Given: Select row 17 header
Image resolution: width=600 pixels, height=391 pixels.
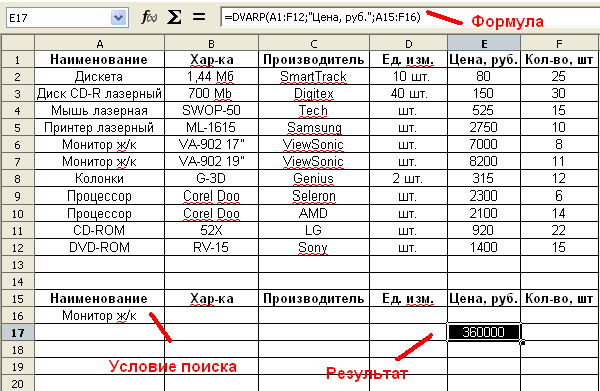Looking at the screenshot, I should click(x=18, y=333).
